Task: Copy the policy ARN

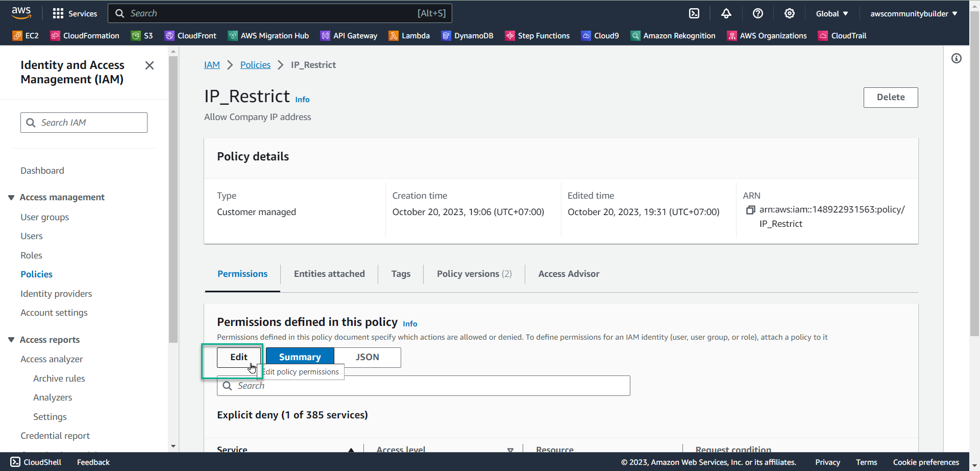Action: pyautogui.click(x=750, y=210)
